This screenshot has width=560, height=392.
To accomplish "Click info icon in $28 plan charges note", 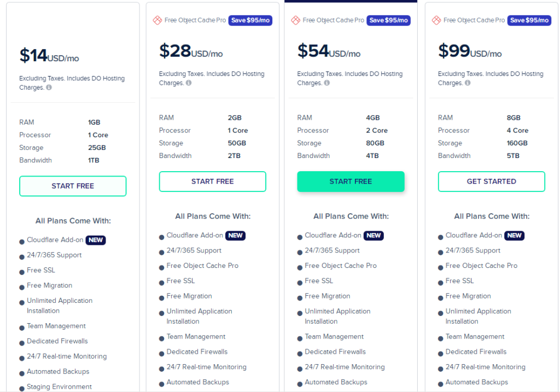I will click(189, 83).
